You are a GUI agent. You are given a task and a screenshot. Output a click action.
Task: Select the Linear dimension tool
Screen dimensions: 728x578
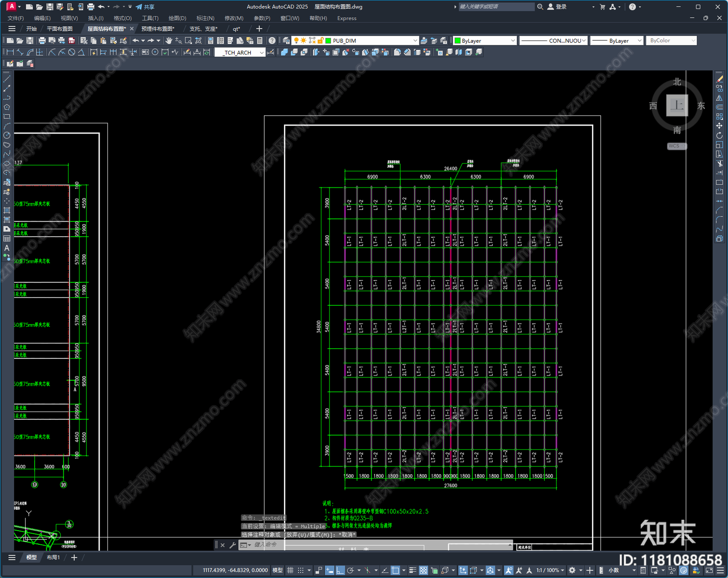(x=10, y=52)
